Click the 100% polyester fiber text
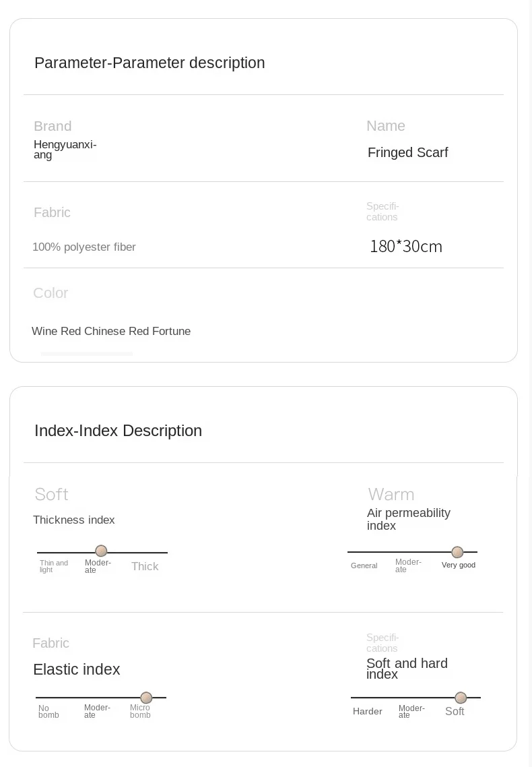Viewport: 532px width, 767px height. (x=84, y=247)
